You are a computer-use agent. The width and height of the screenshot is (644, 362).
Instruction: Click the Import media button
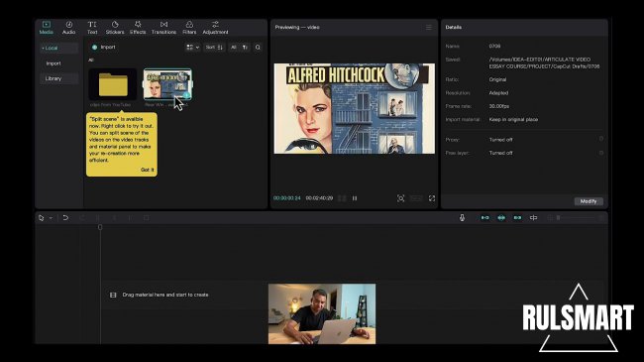click(104, 48)
